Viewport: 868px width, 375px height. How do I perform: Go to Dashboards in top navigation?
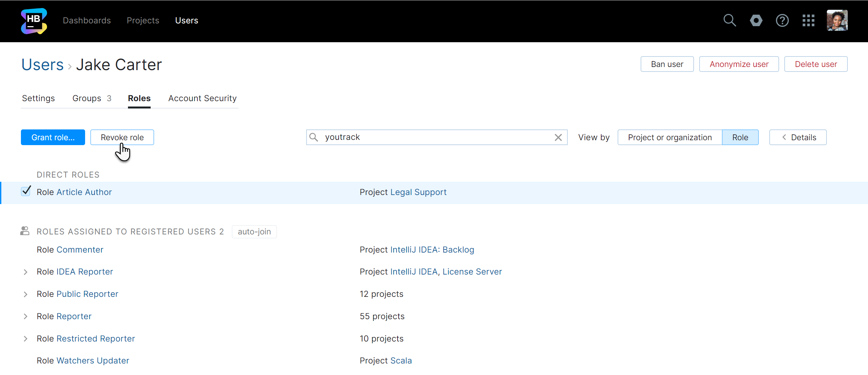87,21
